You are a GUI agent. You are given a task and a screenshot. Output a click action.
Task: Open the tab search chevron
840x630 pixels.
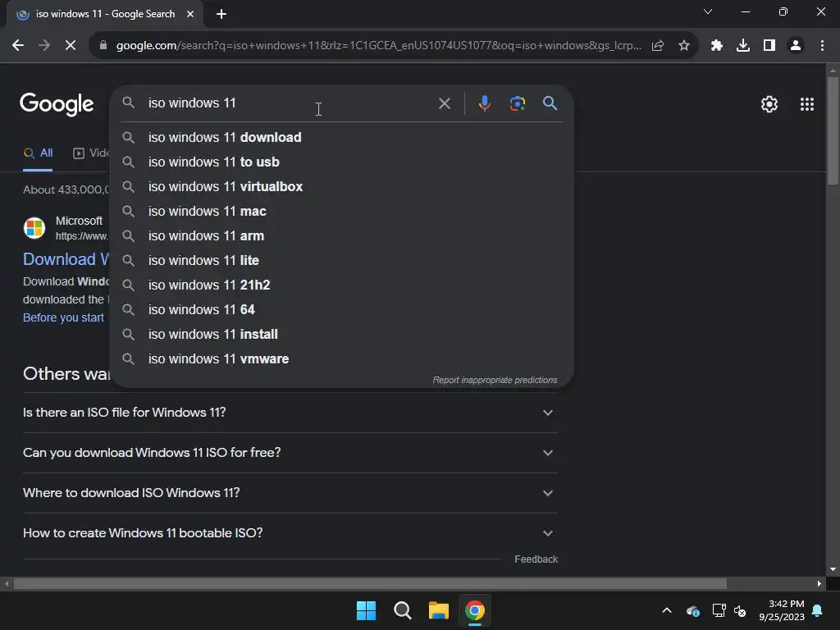[708, 11]
